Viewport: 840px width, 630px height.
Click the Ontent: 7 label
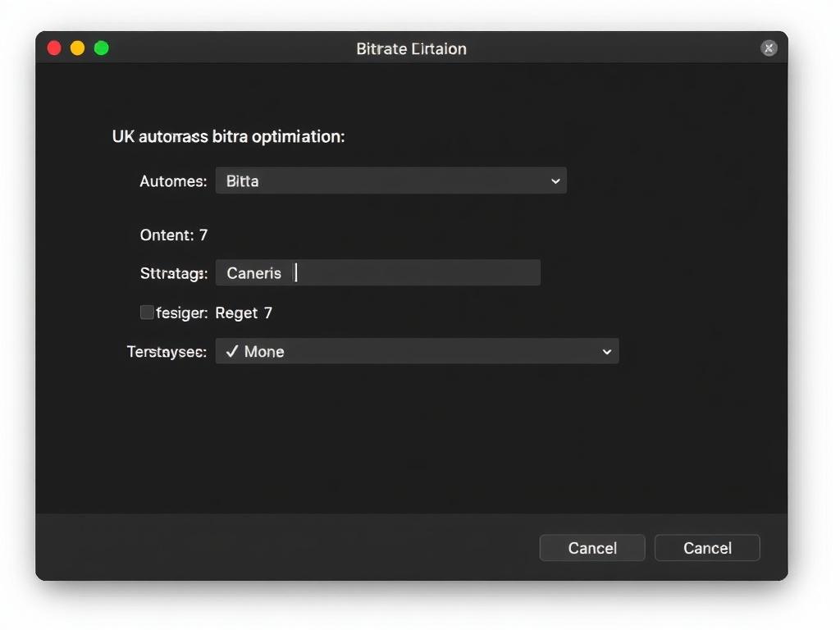coord(174,235)
